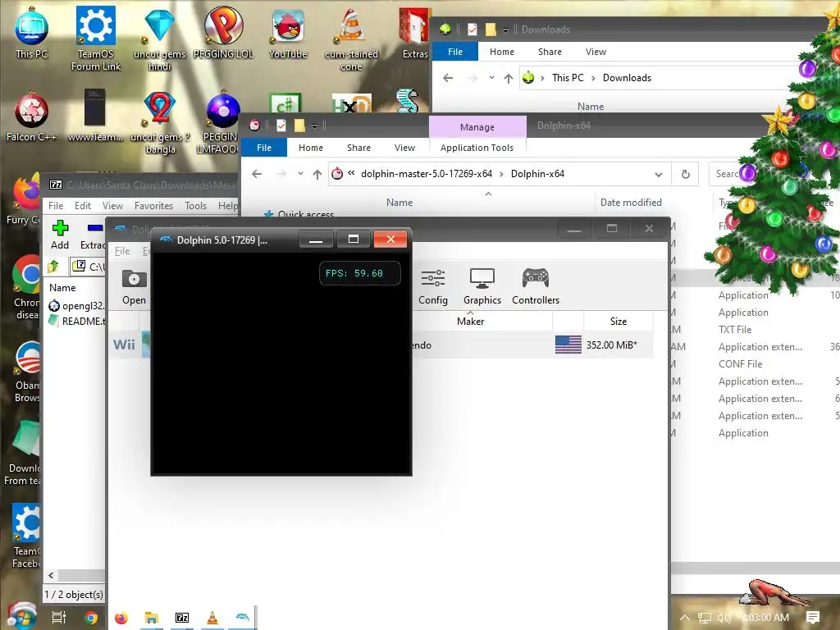Sort Dolphin game list by Maker

pos(470,322)
